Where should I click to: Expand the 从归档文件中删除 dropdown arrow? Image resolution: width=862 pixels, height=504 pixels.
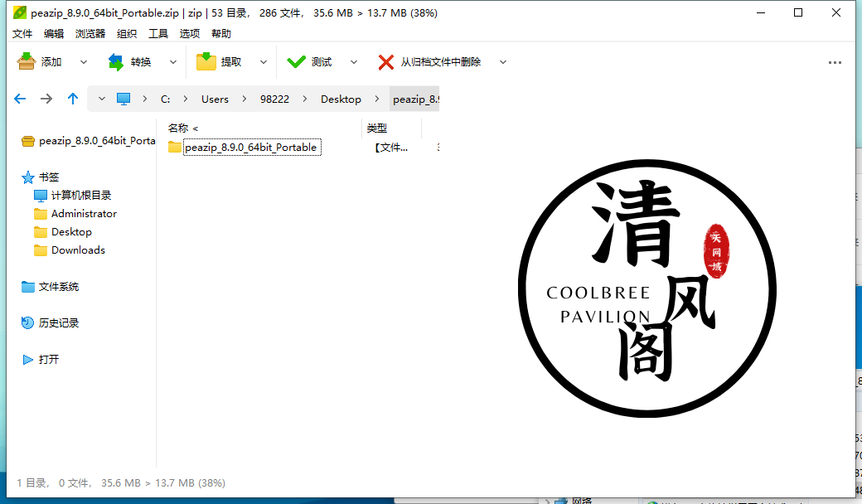pos(503,62)
